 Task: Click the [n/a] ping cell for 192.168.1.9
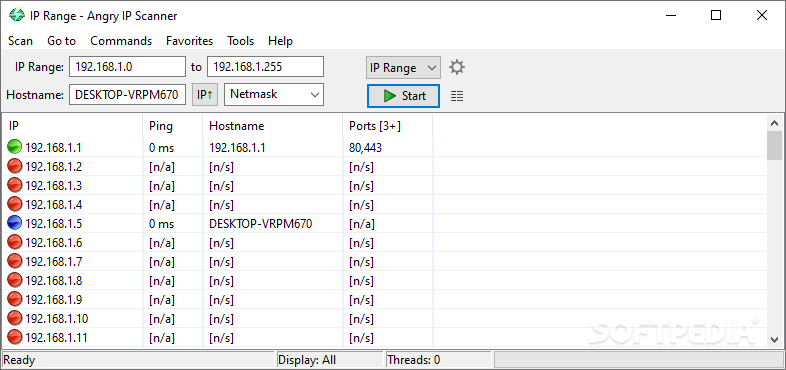point(162,299)
